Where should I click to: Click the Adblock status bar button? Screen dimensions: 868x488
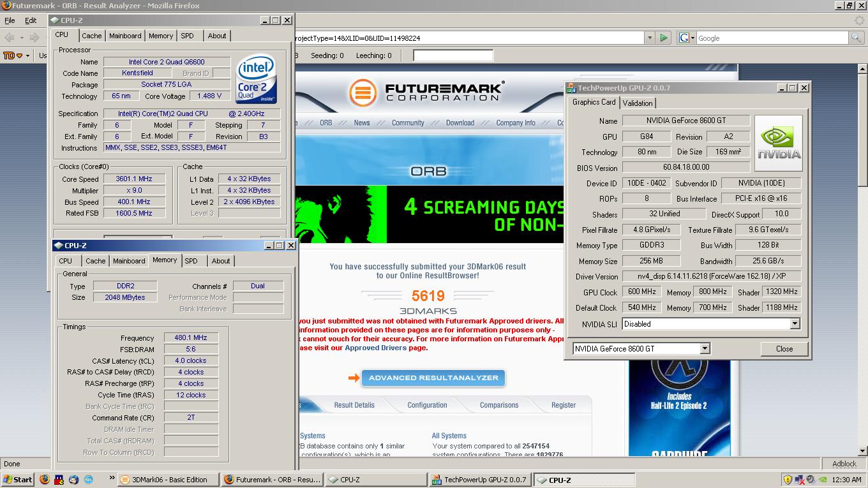point(844,464)
